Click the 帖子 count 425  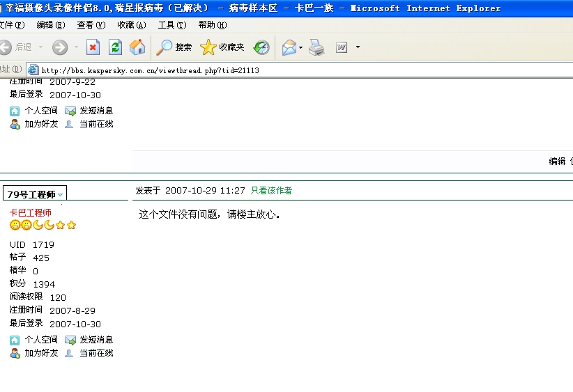click(41, 258)
